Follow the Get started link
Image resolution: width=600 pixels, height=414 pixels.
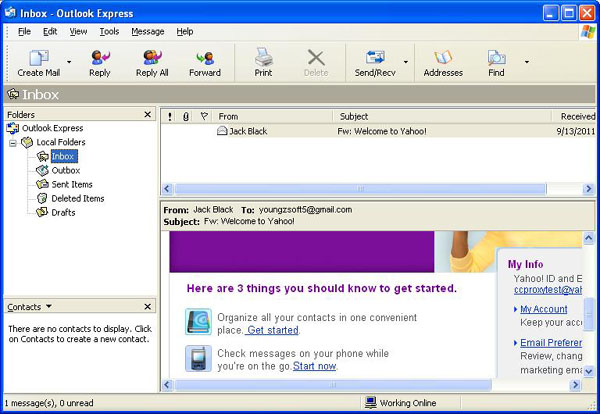tap(272, 330)
